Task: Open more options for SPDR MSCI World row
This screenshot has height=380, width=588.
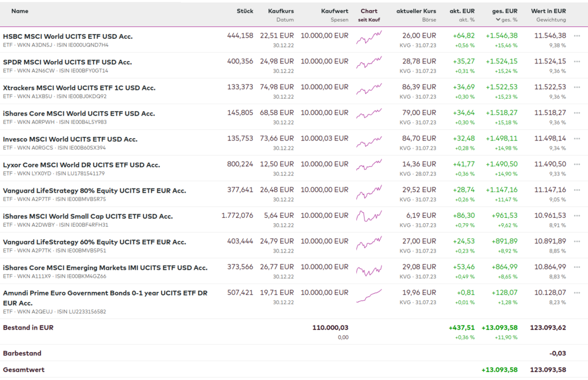Action: coord(577,62)
